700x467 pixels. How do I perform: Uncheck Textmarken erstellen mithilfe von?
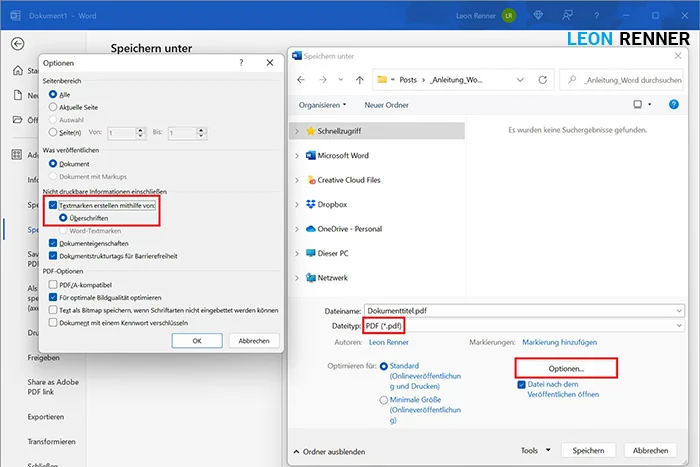(53, 204)
